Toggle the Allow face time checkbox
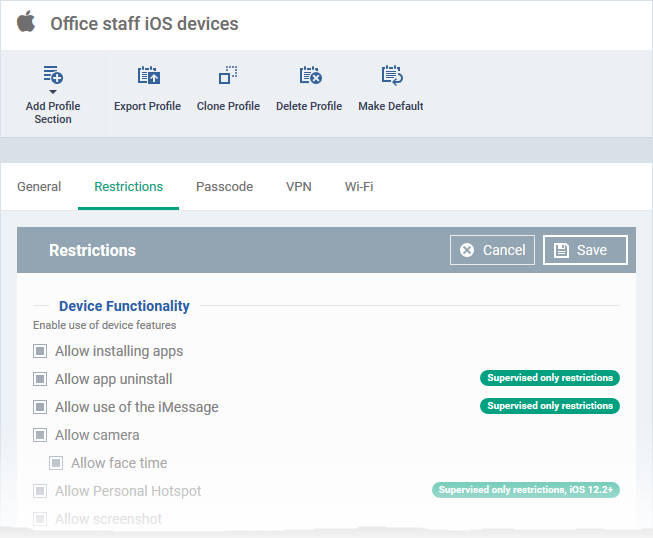Screen dimensions: 653x538 click(x=56, y=463)
